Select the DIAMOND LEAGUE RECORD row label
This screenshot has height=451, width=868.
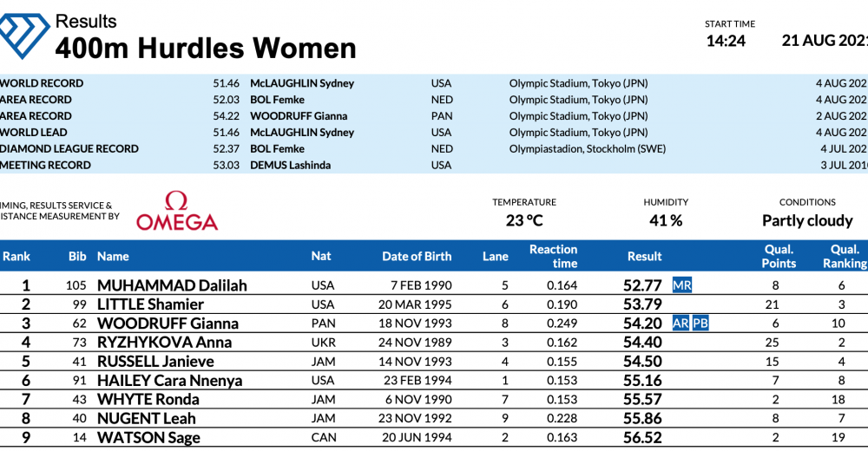pos(69,149)
